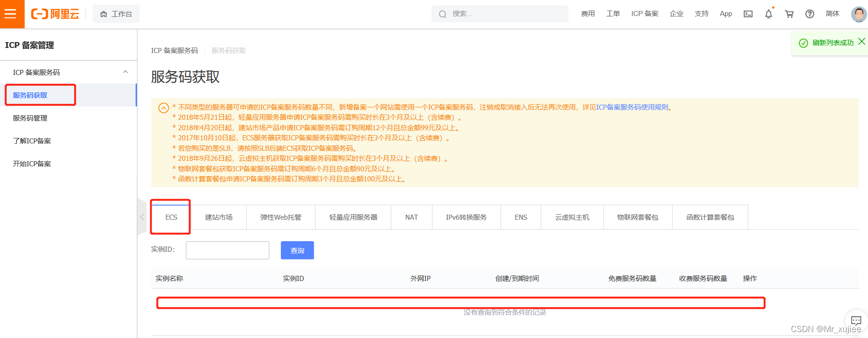Collapse the ICP 备案服务码 sidebar group

[126, 72]
